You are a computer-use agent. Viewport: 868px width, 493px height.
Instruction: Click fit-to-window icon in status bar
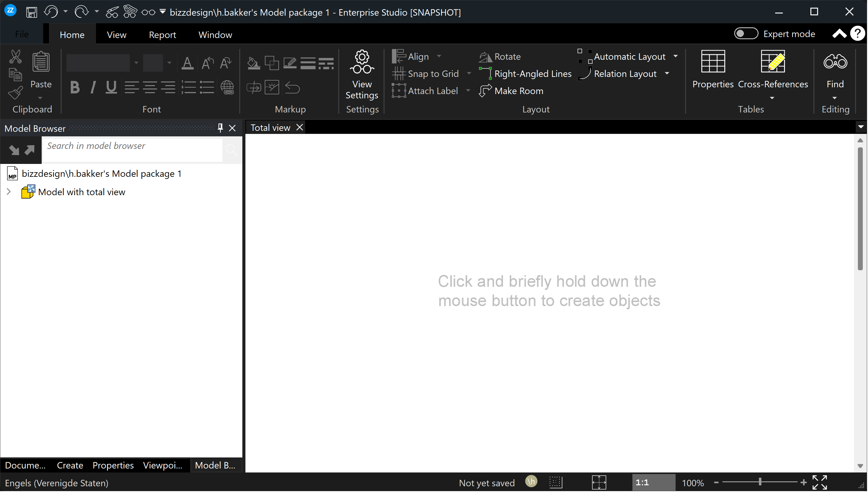tap(599, 483)
